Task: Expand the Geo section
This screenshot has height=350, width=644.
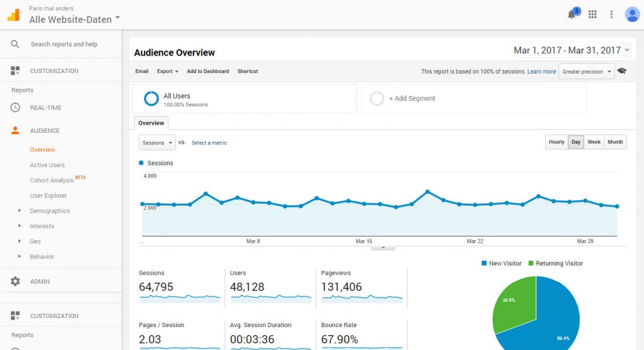Action: point(19,241)
